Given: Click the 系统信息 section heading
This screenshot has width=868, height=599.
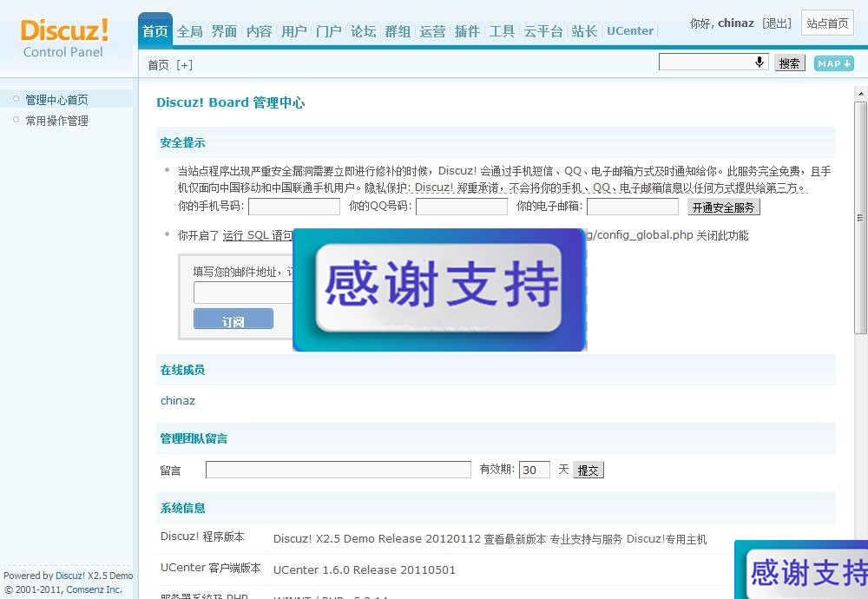Looking at the screenshot, I should [182, 508].
